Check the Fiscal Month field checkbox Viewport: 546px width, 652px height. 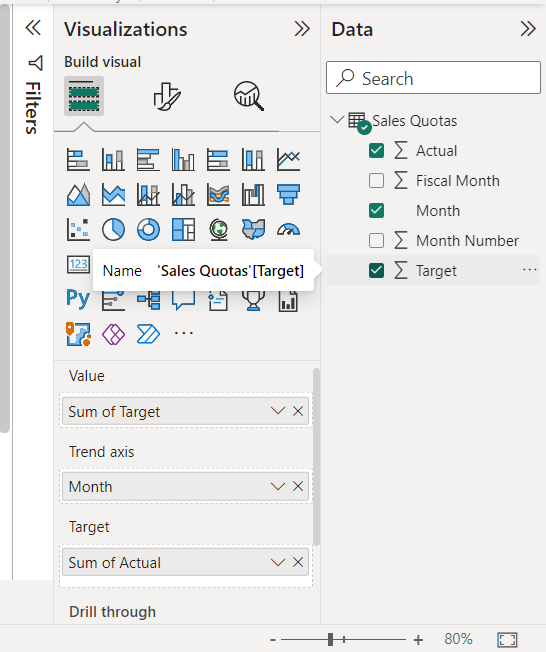coord(376,180)
